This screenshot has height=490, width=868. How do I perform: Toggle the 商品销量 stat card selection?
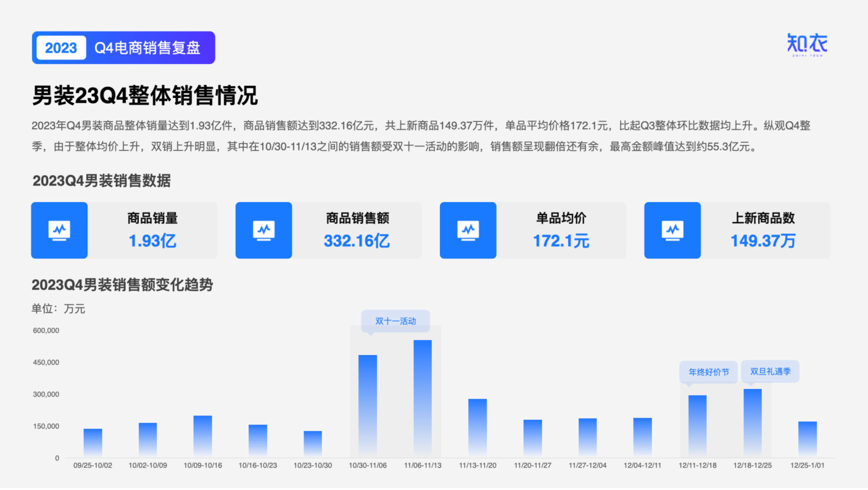[x=123, y=230]
